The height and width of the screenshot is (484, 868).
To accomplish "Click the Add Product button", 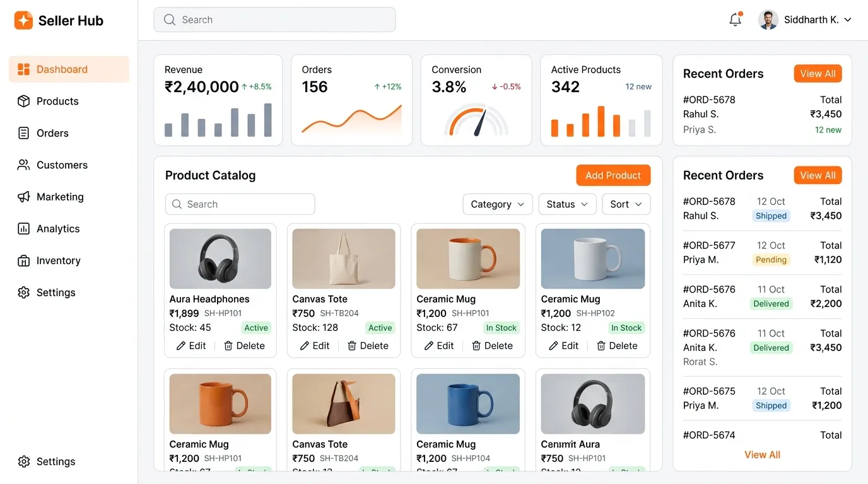I will (x=613, y=175).
